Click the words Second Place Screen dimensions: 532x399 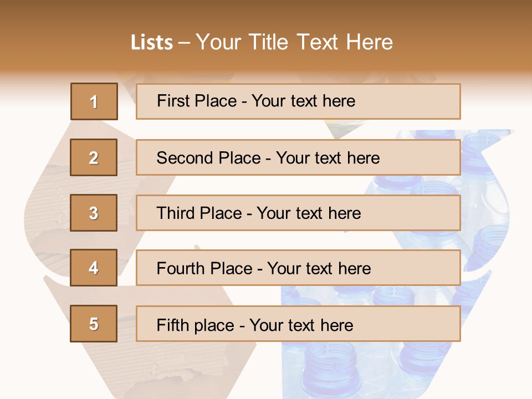point(209,158)
